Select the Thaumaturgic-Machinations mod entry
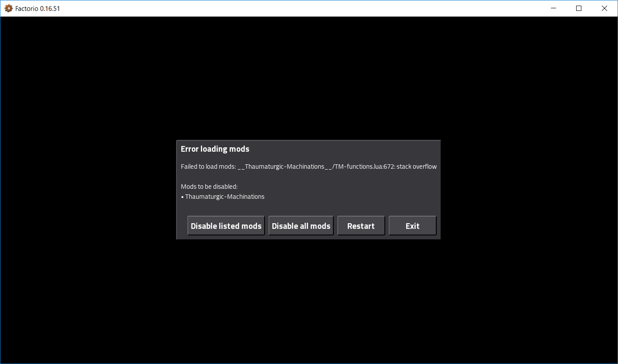The width and height of the screenshot is (618, 364). tap(224, 196)
